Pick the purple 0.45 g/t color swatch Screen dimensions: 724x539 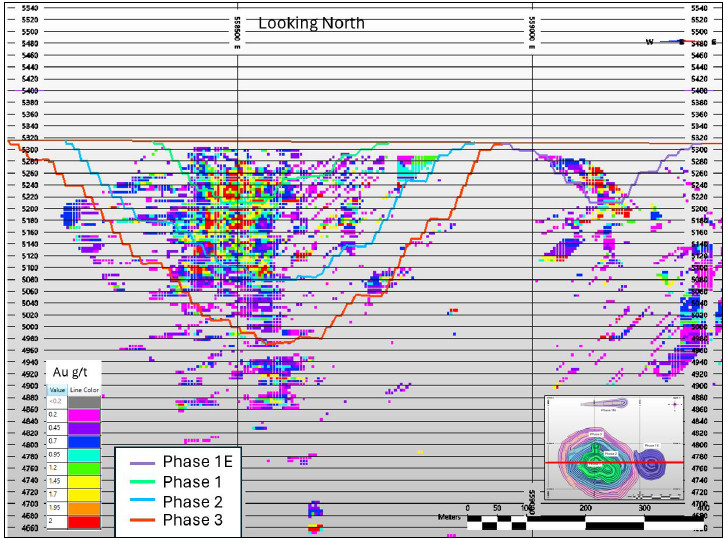[x=84, y=429]
